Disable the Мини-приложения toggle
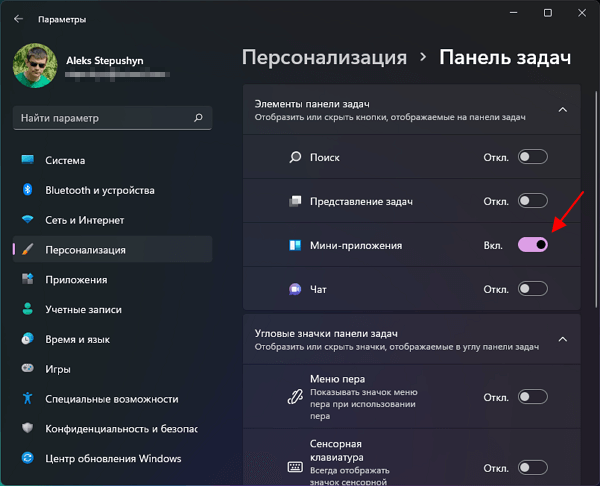 pyautogui.click(x=533, y=245)
